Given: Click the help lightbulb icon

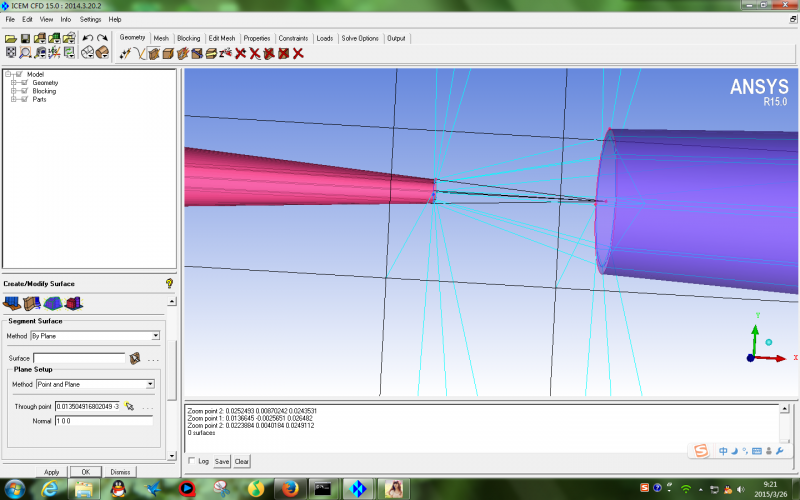Looking at the screenshot, I should (x=169, y=283).
